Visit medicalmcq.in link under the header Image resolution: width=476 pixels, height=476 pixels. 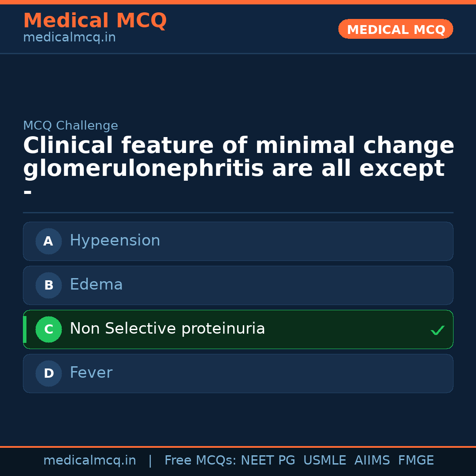point(69,38)
